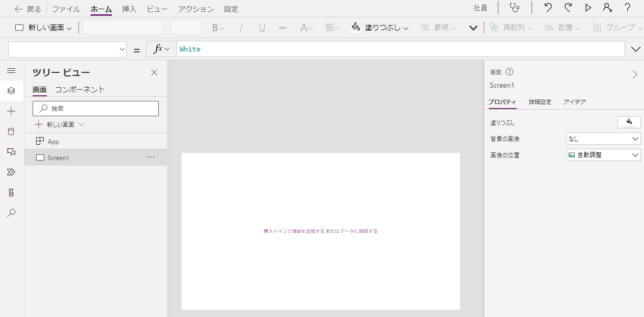Expand the formula bar with the chevron
Image resolution: width=644 pixels, height=317 pixels.
click(x=635, y=49)
